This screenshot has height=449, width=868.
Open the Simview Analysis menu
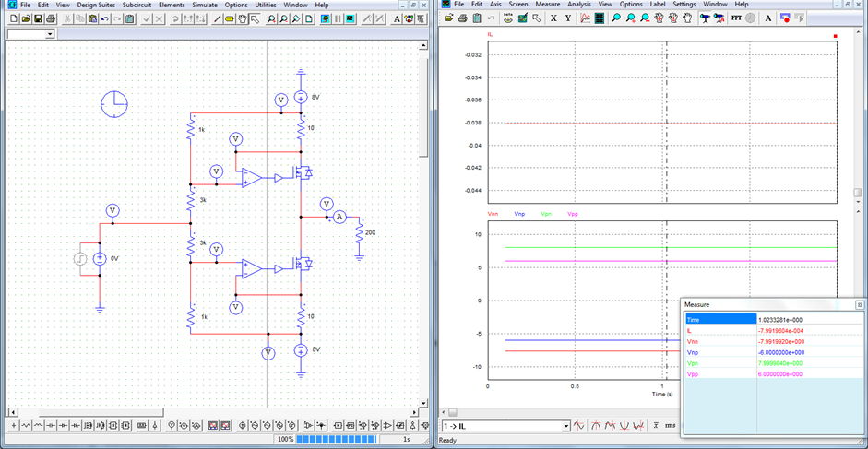[x=579, y=5]
